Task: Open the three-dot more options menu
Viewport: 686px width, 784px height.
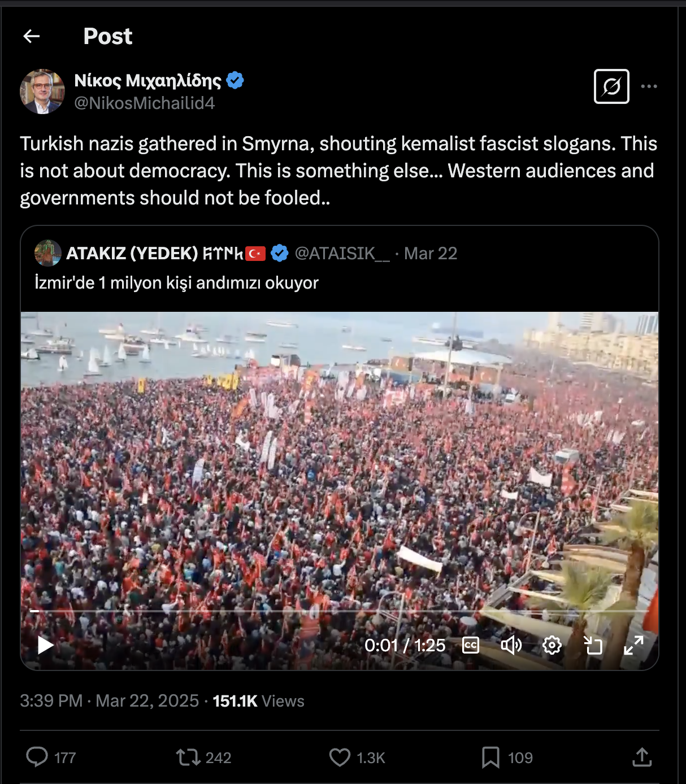Action: click(x=649, y=86)
